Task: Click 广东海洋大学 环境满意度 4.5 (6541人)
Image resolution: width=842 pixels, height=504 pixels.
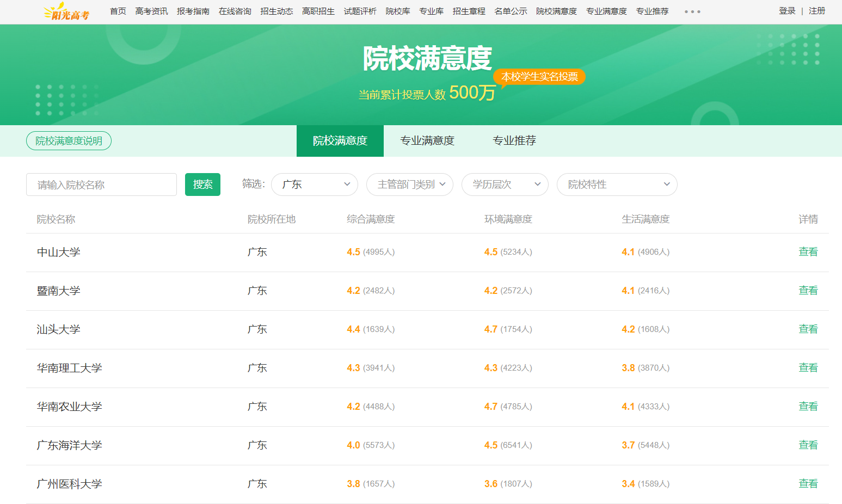Action: [508, 445]
